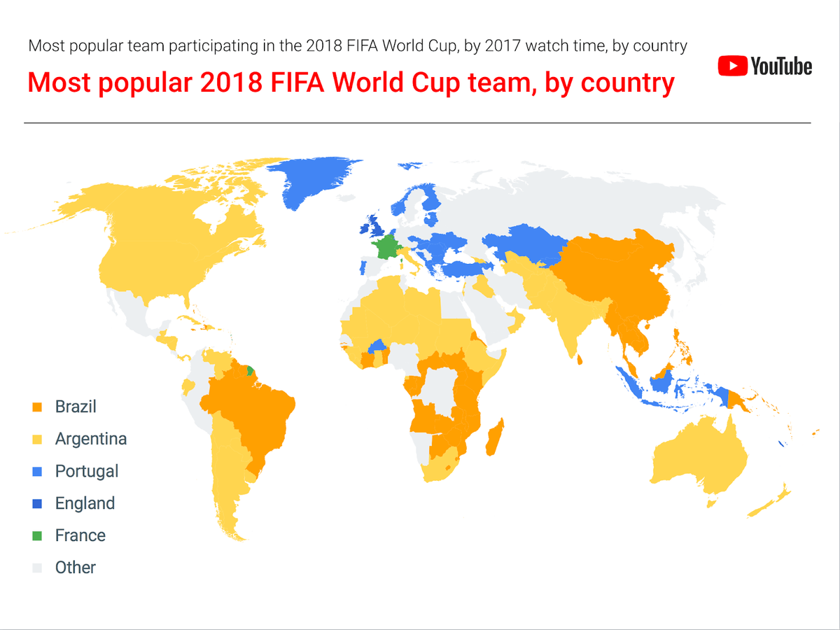Select the France green legend swatch

[x=38, y=535]
